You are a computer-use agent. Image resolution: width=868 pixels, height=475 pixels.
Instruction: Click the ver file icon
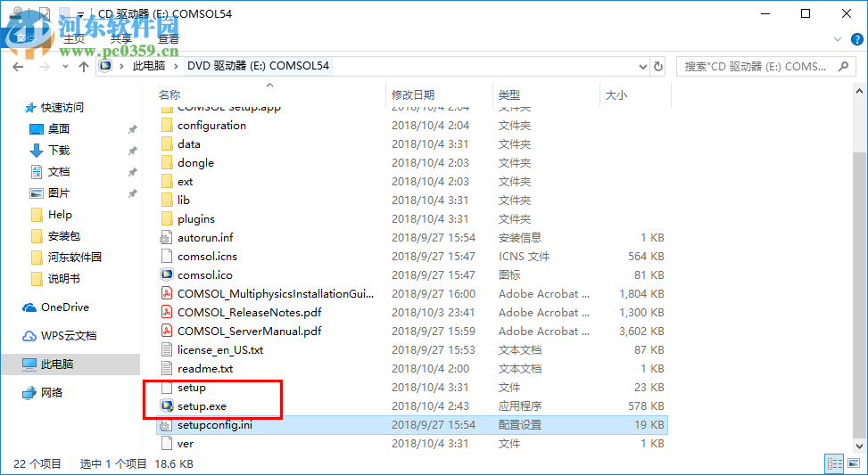(167, 444)
